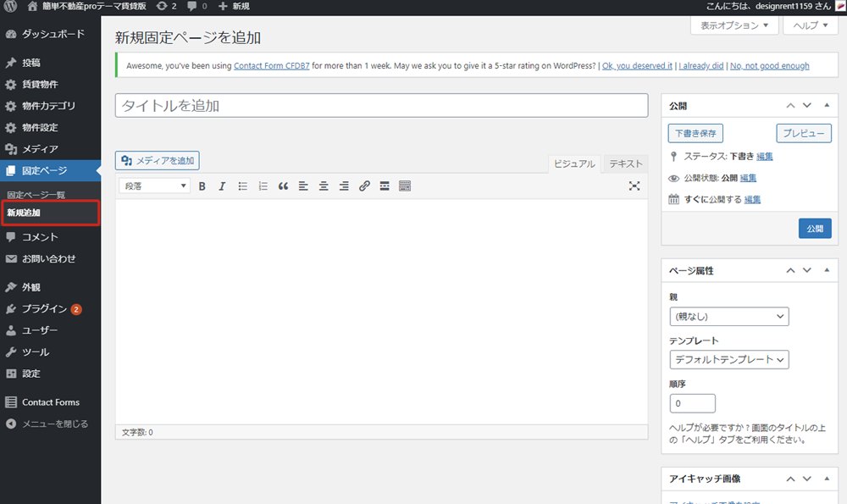Image resolution: width=847 pixels, height=504 pixels.
Task: Insert a blockquote in the editor
Action: click(x=283, y=186)
